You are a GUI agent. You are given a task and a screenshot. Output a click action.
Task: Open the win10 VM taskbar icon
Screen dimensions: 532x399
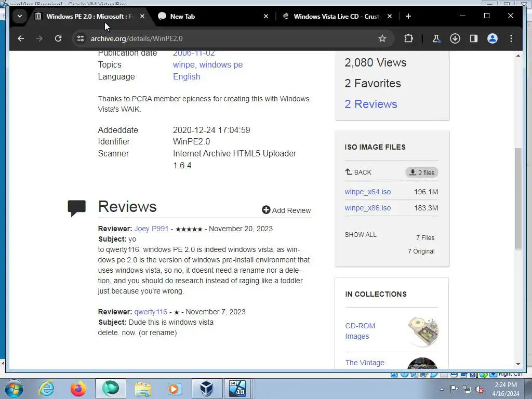pos(237,389)
